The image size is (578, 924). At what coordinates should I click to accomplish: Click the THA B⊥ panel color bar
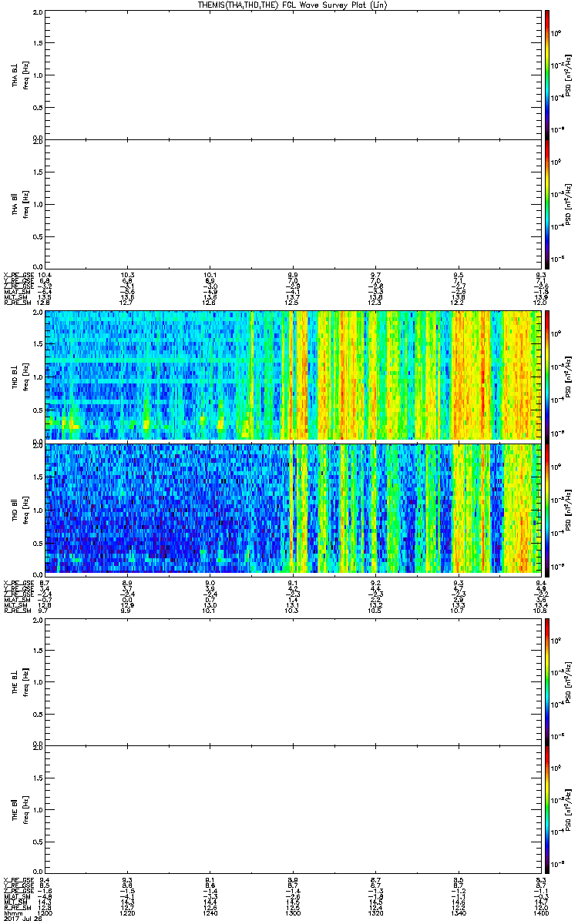coord(546,74)
